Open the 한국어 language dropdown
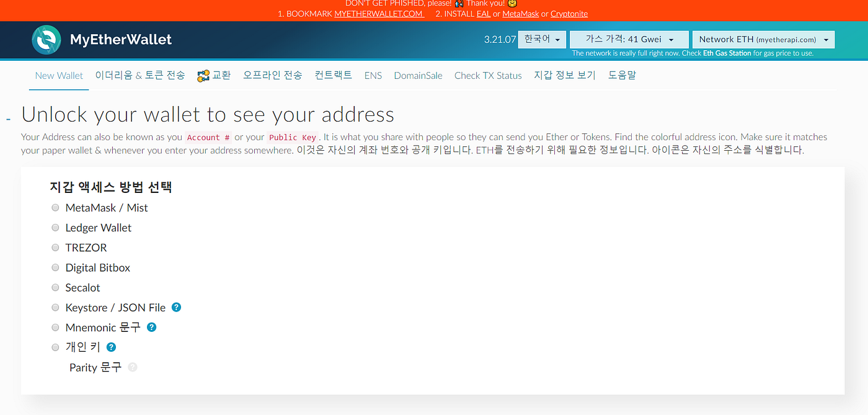 click(542, 40)
